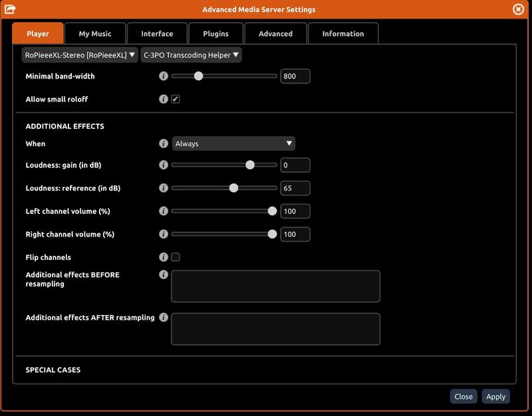Click info icon for Loudness gain
This screenshot has width=532, height=416.
coord(164,165)
